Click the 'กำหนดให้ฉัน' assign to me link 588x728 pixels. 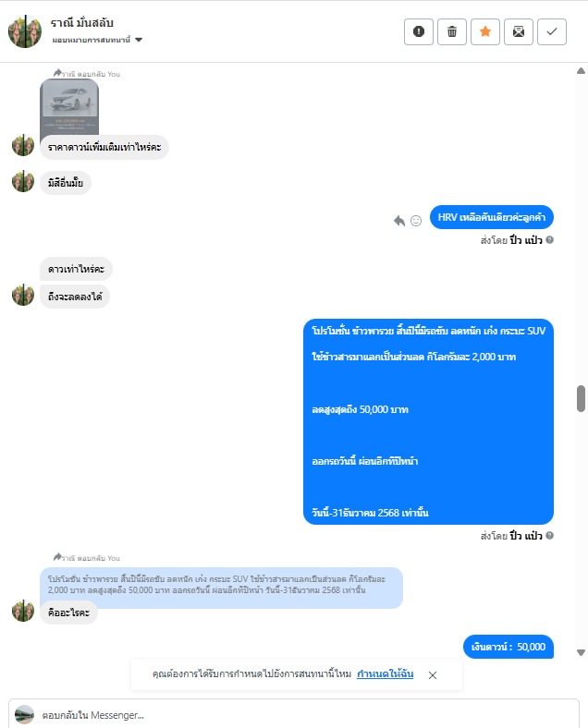pos(385,673)
